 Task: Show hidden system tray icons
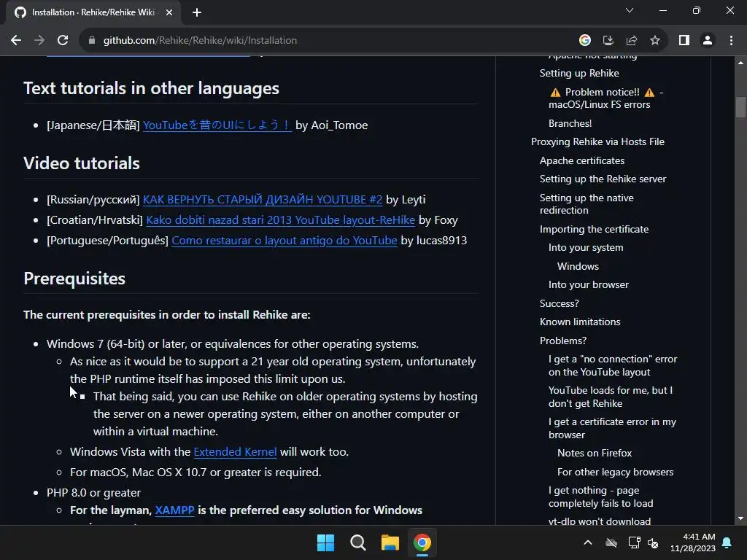point(588,542)
